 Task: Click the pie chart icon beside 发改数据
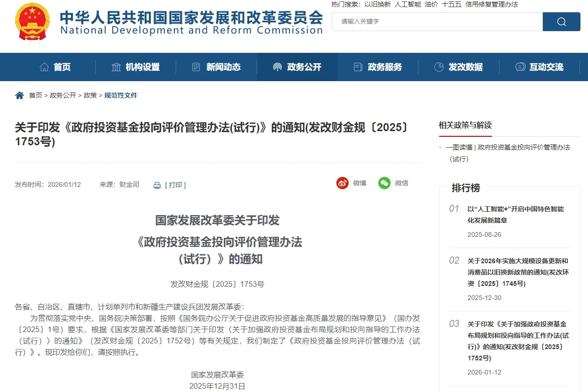[x=439, y=67]
